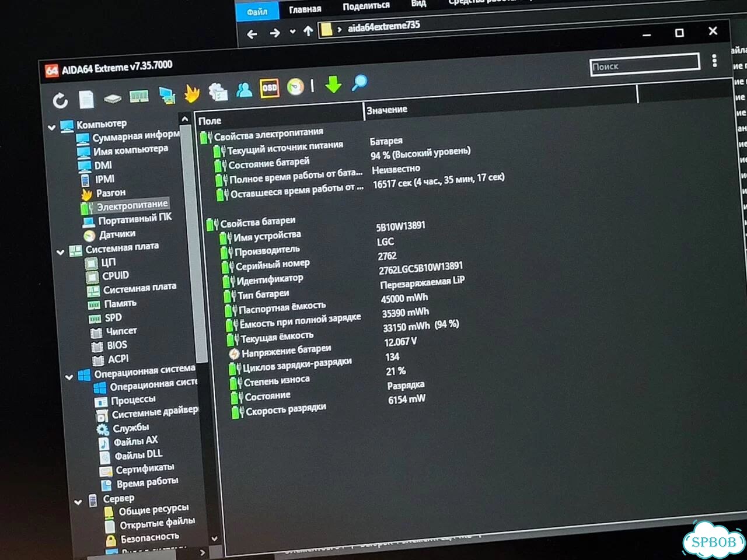
Task: Click the green RAM module toolbar icon
Action: tap(139, 97)
